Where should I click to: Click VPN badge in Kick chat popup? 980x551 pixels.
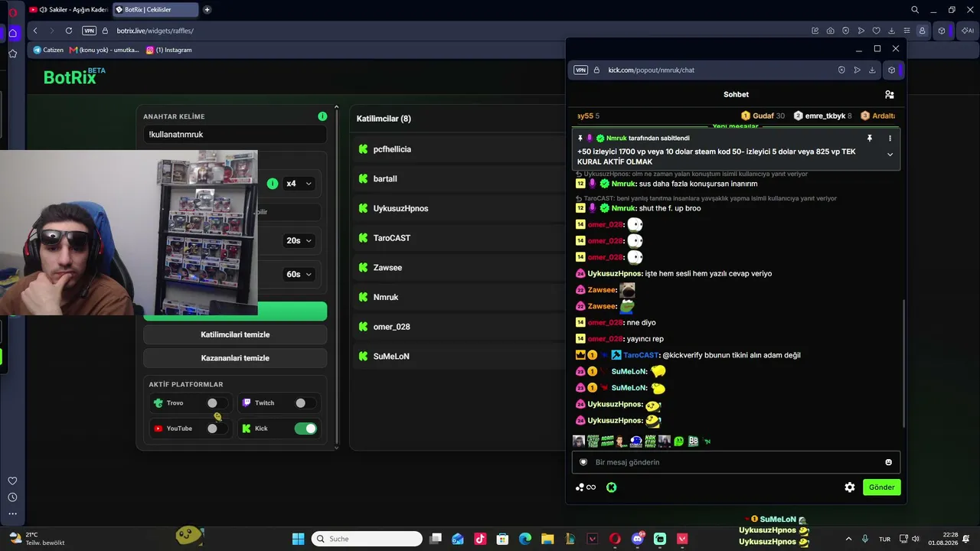point(580,70)
